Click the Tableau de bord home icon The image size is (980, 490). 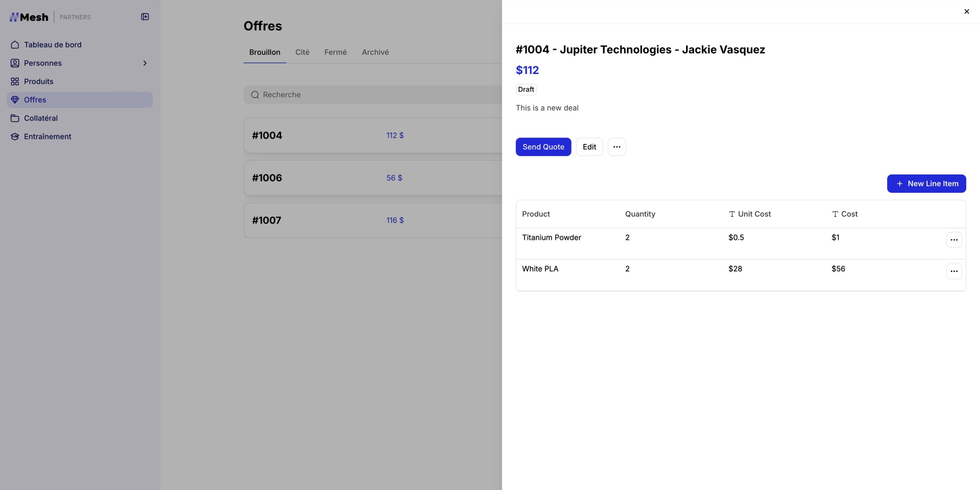coord(15,45)
